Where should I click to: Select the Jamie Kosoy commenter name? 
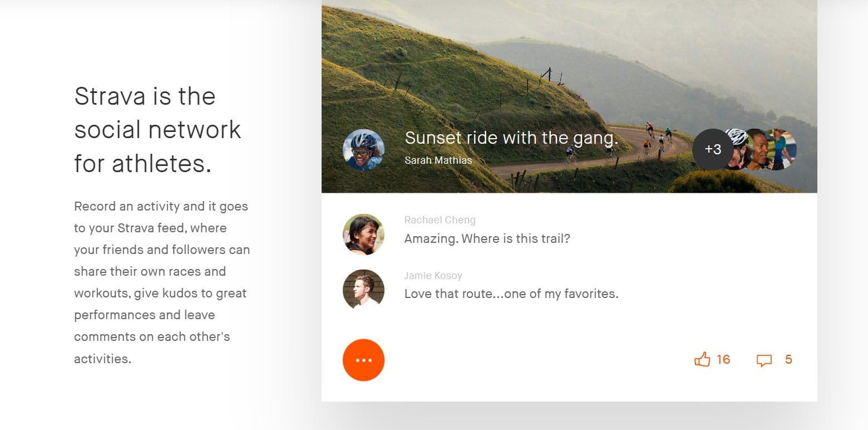click(x=433, y=276)
